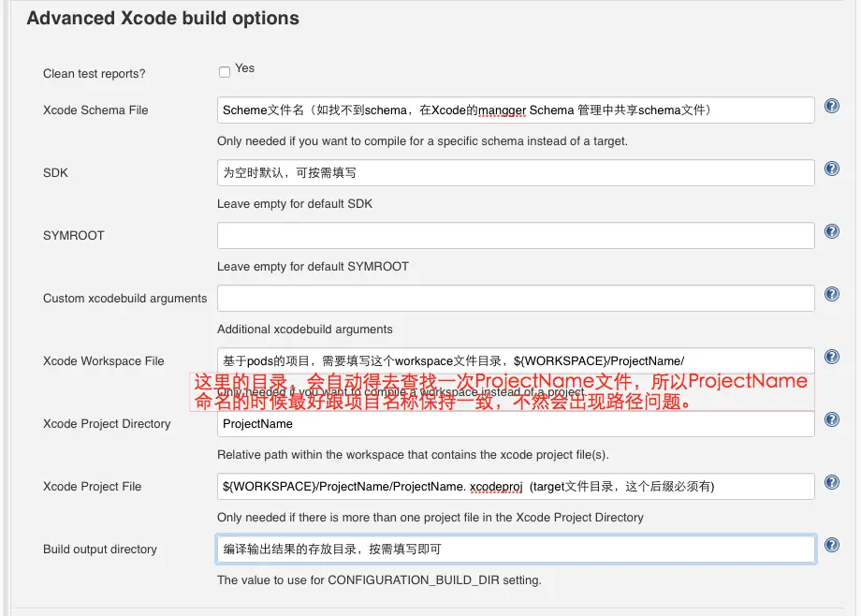This screenshot has height=616, width=861.
Task: Click 'Relative path within the workspace' description
Action: point(413,455)
